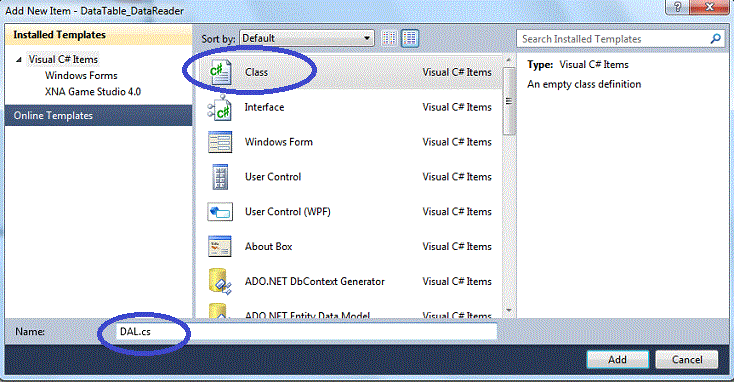The width and height of the screenshot is (734, 382).
Task: Click the Add button
Action: [x=617, y=360]
